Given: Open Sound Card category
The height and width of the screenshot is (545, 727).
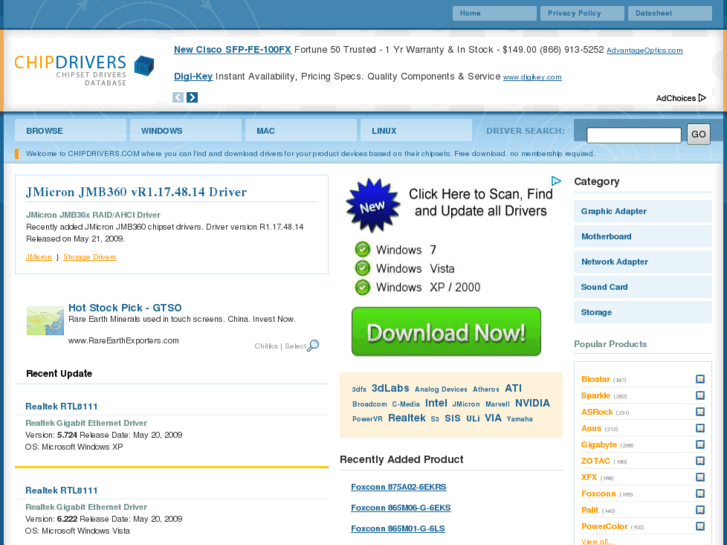Looking at the screenshot, I should (x=643, y=287).
